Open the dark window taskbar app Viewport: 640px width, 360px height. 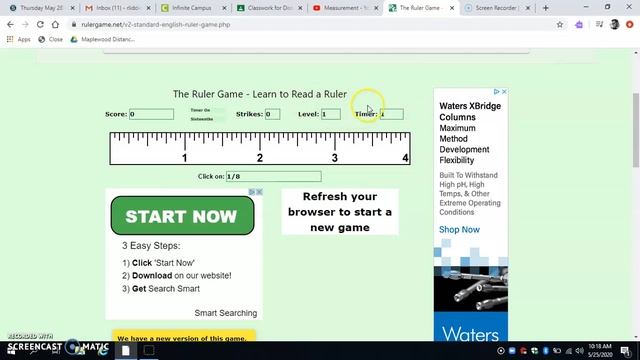[149, 350]
